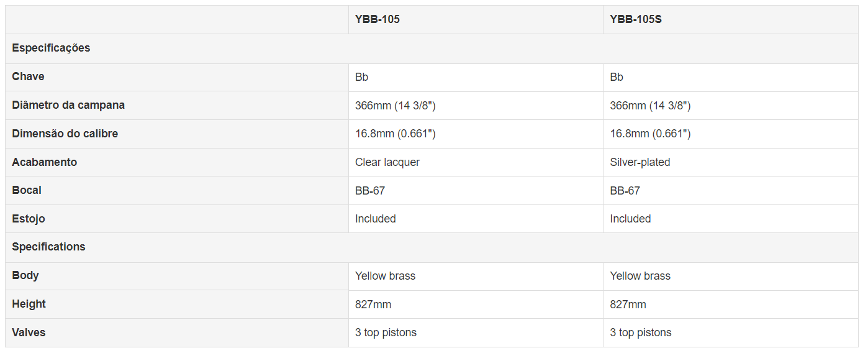Click the Clear lacquer finish value
Image resolution: width=868 pixels, height=353 pixels.
(387, 162)
